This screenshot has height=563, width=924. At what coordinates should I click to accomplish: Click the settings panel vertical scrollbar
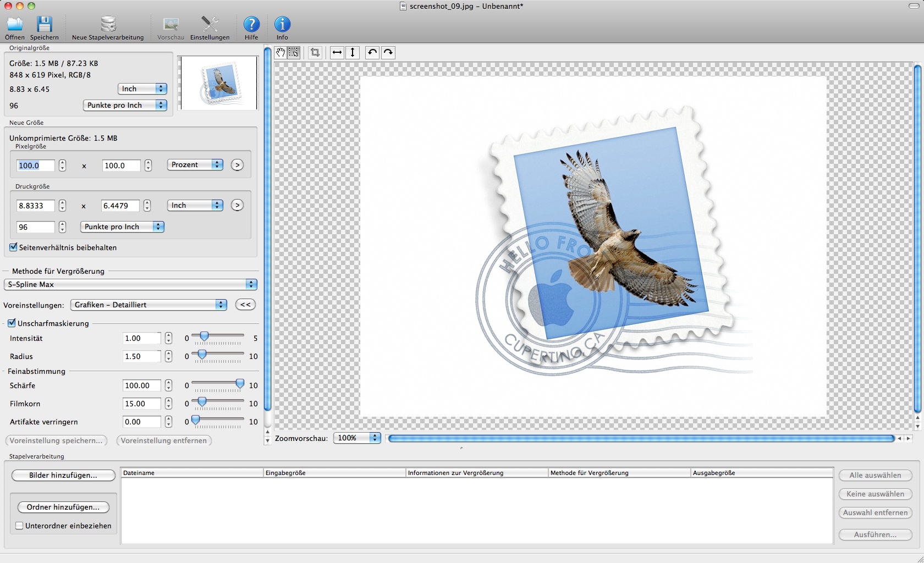268,229
